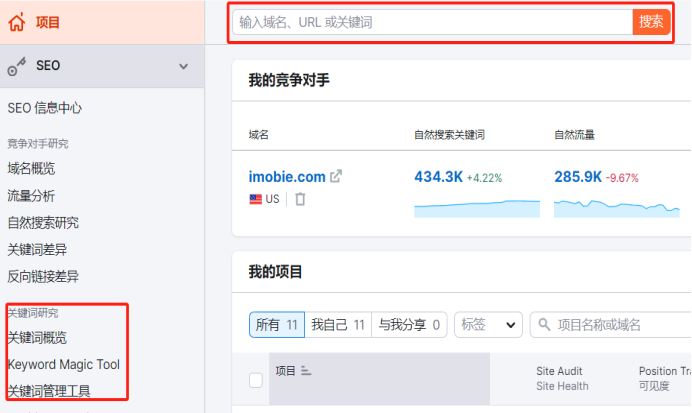Screen dimensions: 692x413
Task: Tick the select-all projects checkbox
Action: coord(256,380)
